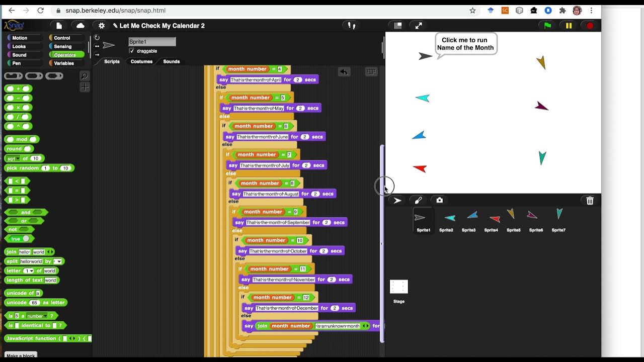Search blocks with magnifier icon
Image resolution: width=644 pixels, height=362 pixels.
pyautogui.click(x=85, y=76)
